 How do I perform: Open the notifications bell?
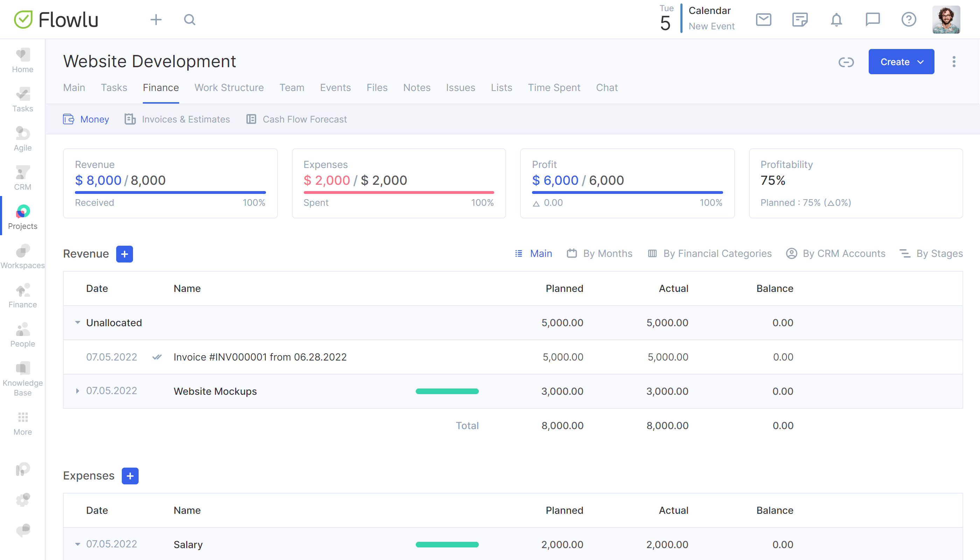pos(836,19)
